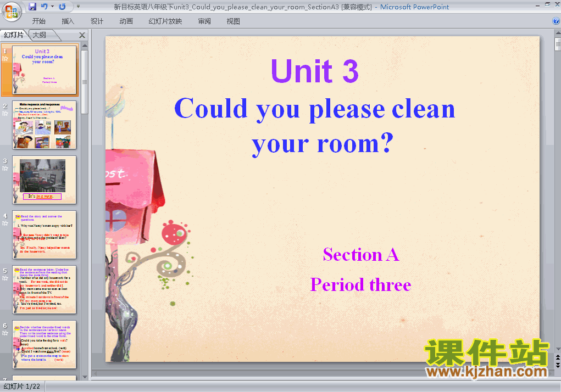Switch to the 幻灯片 pane tab
Screen dimensions: 561x392
point(14,35)
